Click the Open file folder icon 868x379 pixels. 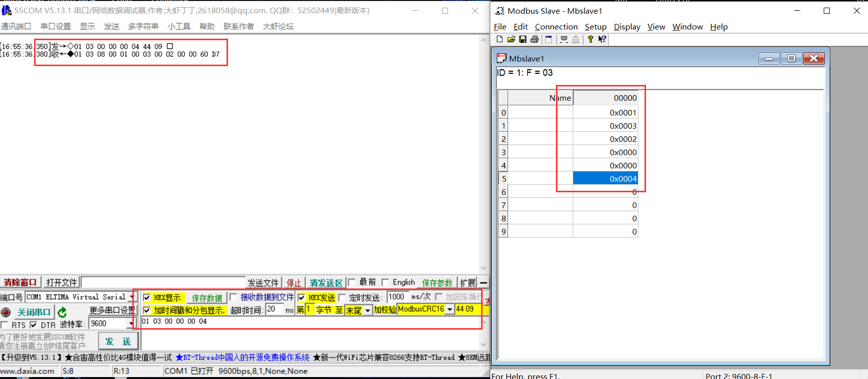(x=511, y=39)
